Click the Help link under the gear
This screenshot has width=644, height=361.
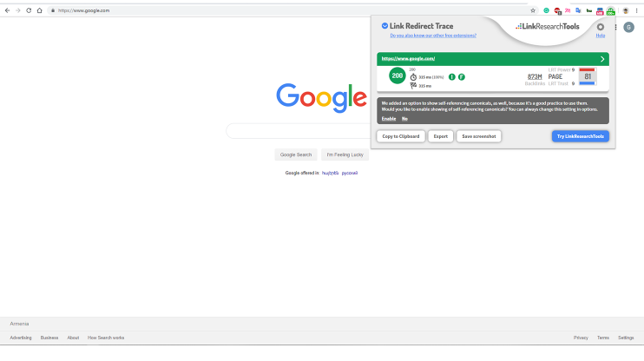tap(601, 36)
